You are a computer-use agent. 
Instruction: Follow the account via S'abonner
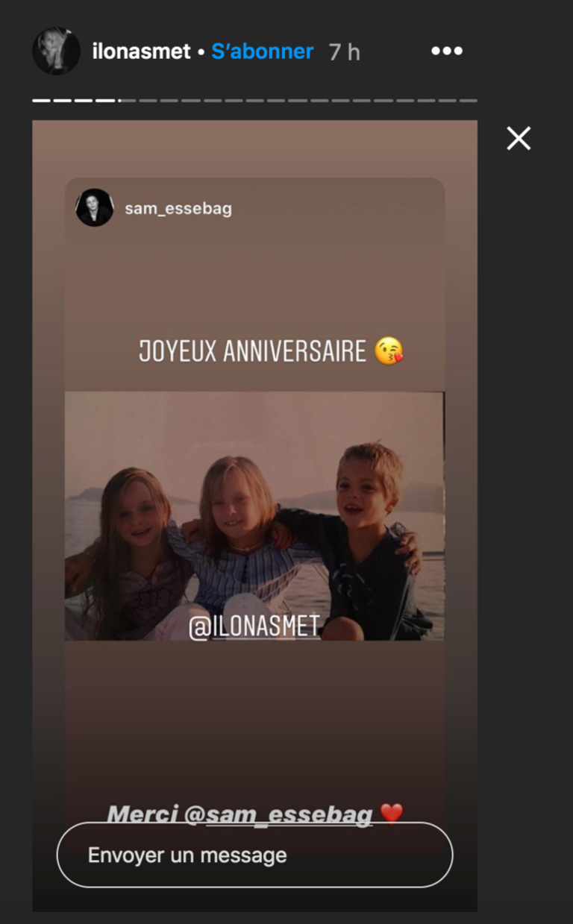click(x=263, y=51)
